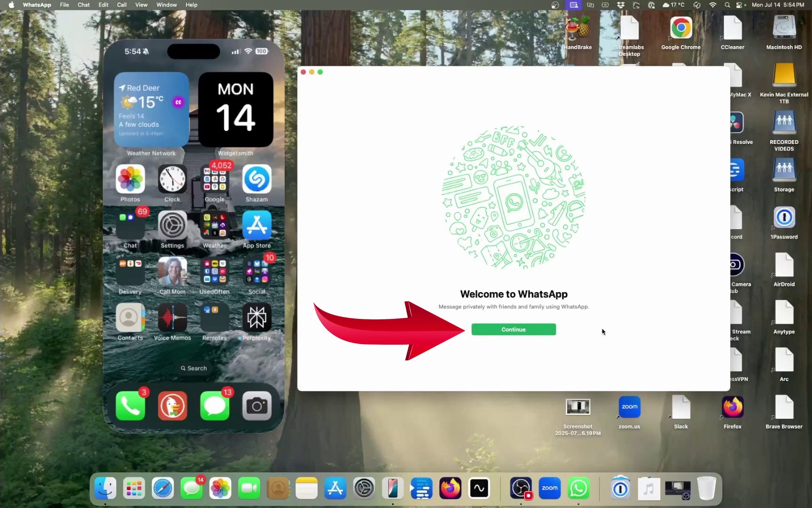Screen dimensions: 812x508
Task: Open WhatsApp from the Dock
Action: click(x=578, y=489)
